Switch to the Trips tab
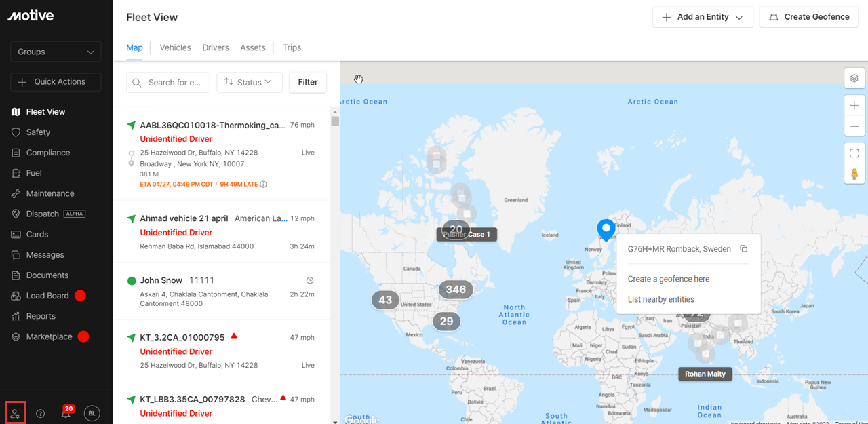868x424 pixels. pos(292,47)
